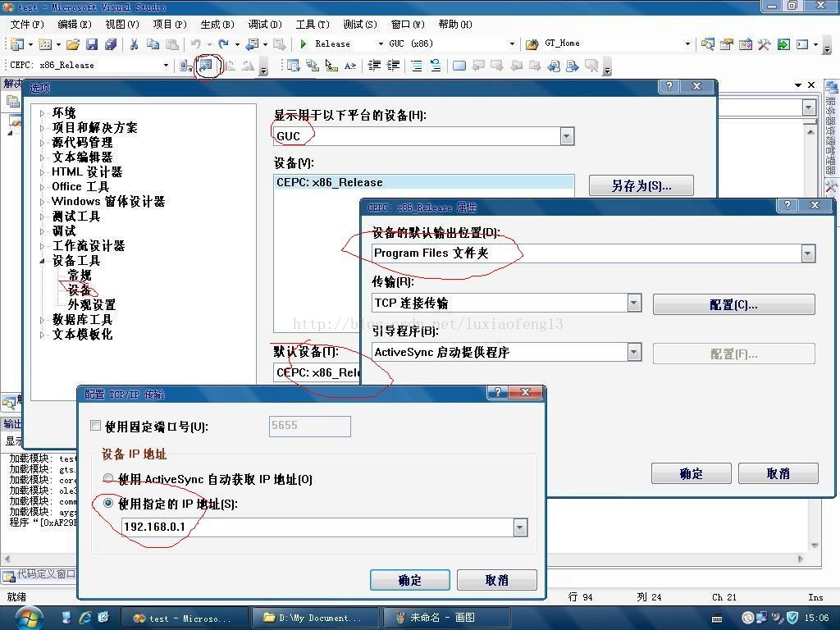Open the Program Files 文件夹 output location dropdown
The height and width of the screenshot is (630, 840).
coord(808,253)
